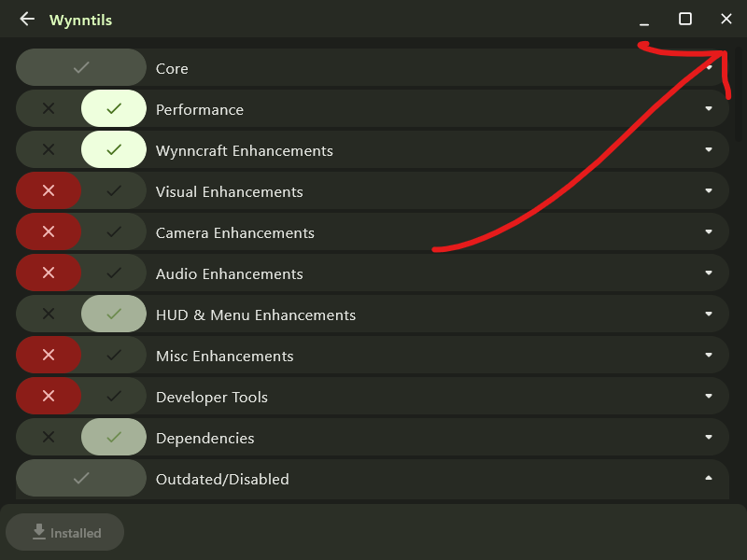Viewport: 747px width, 560px height.
Task: Select the Developer Tools row label
Action: coord(212,397)
